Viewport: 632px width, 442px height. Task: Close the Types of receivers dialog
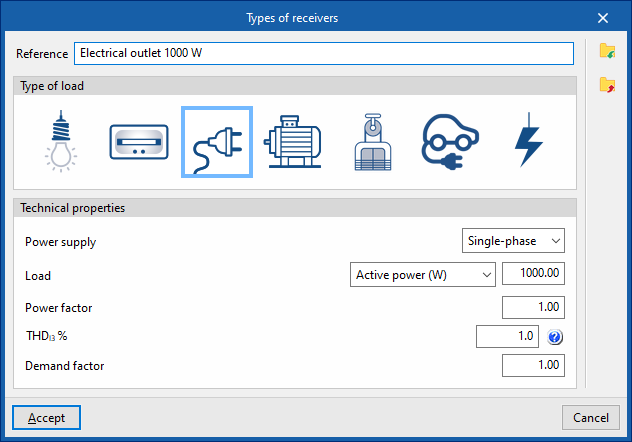(x=603, y=17)
